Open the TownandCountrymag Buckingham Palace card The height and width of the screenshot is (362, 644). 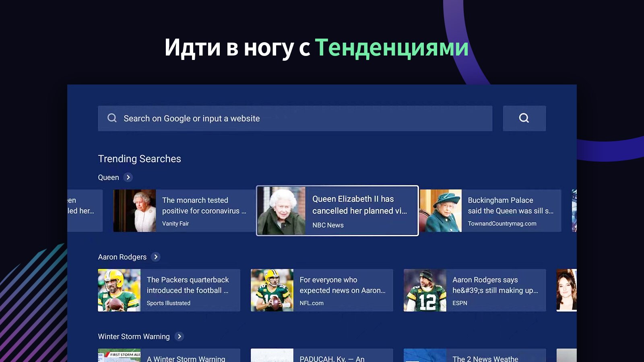pyautogui.click(x=490, y=211)
